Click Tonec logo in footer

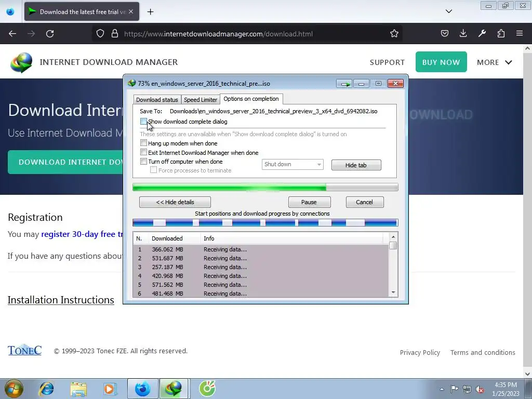tap(25, 350)
